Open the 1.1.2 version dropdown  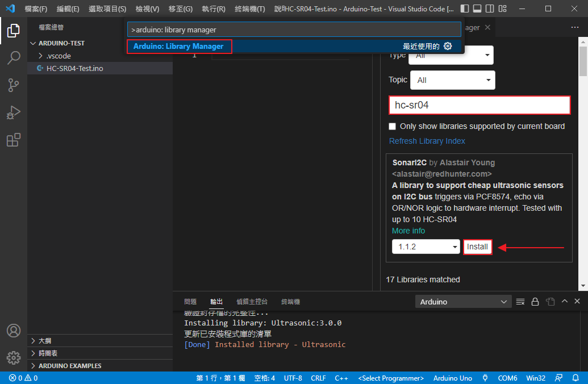pos(426,247)
